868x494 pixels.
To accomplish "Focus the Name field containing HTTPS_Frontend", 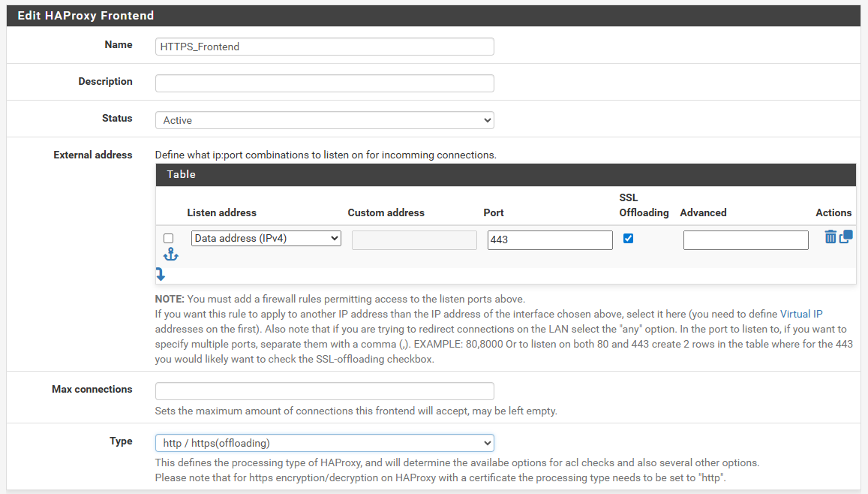I will coord(324,47).
